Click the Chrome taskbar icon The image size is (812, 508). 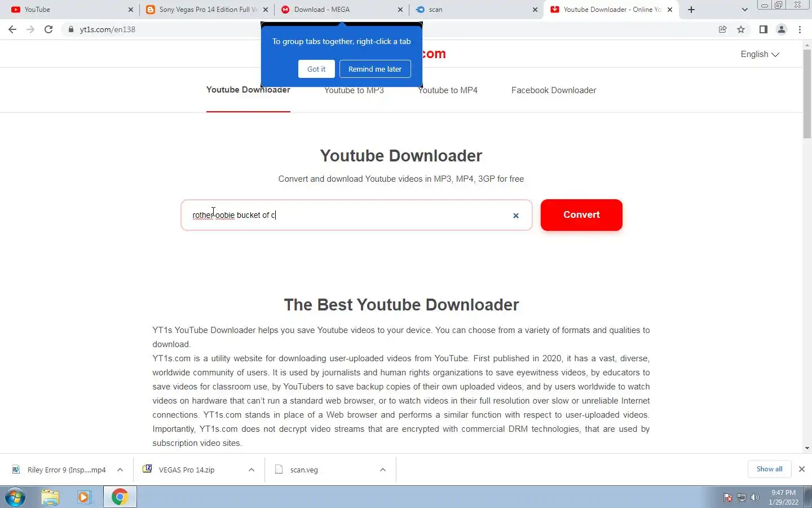pos(120,497)
